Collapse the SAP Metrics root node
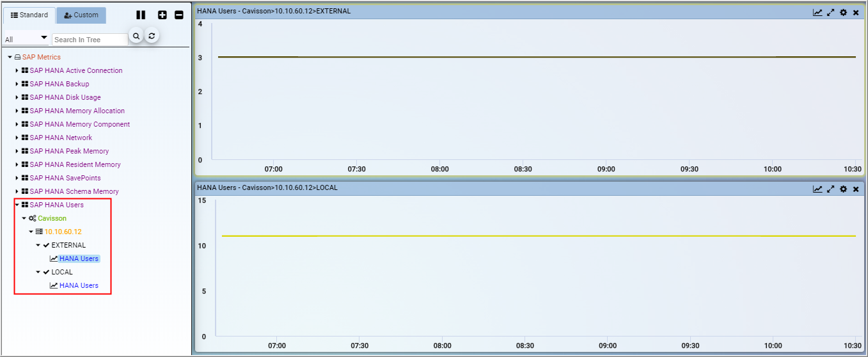Screen dimensions: 868x357 pos(10,58)
